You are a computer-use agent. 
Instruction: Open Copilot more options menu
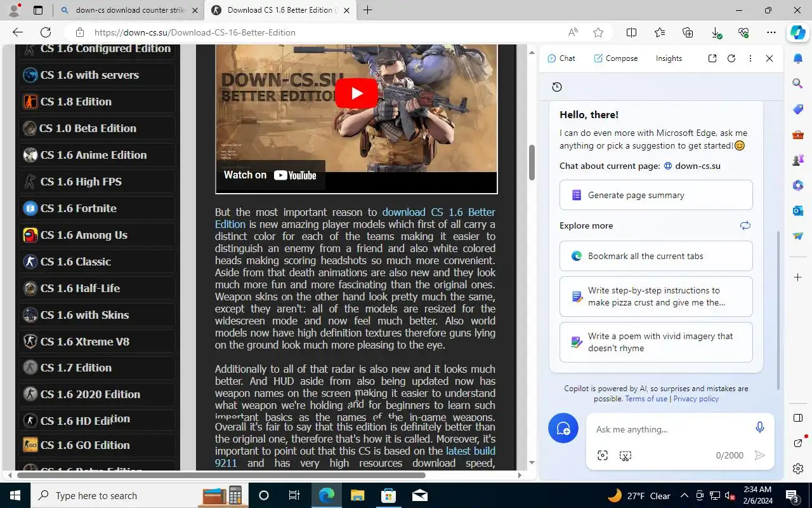click(750, 58)
